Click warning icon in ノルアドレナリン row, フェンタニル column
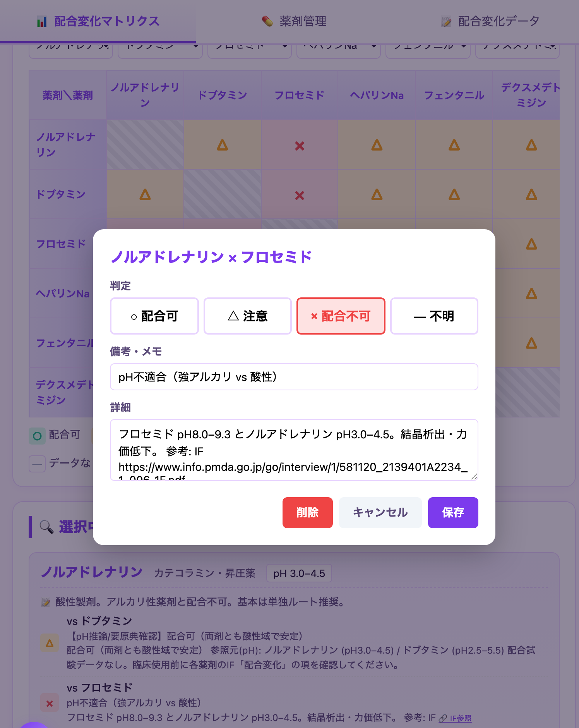 coord(454,145)
